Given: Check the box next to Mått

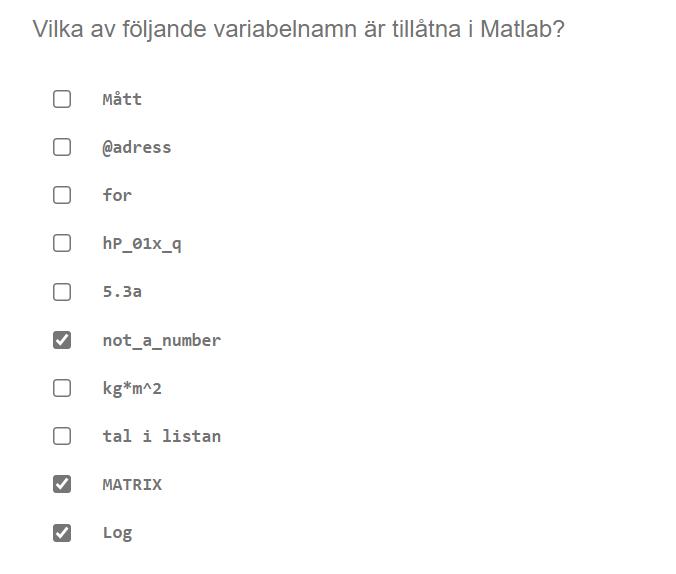Looking at the screenshot, I should click(x=62, y=99).
